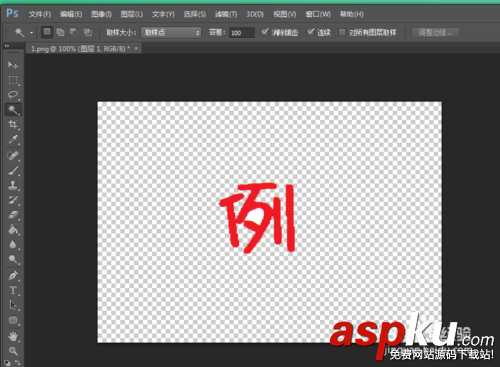Select the History Brush tool
The height and width of the screenshot is (367, 500).
coord(13,200)
